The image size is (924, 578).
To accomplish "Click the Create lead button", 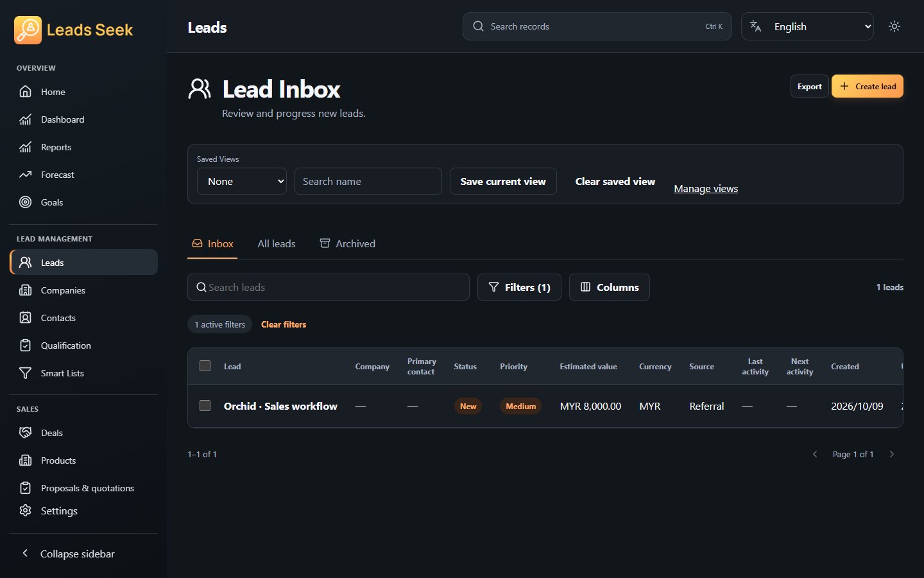I will pos(868,87).
